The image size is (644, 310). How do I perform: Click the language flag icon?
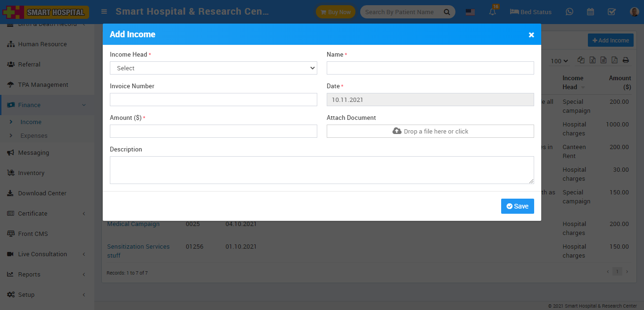tap(470, 12)
